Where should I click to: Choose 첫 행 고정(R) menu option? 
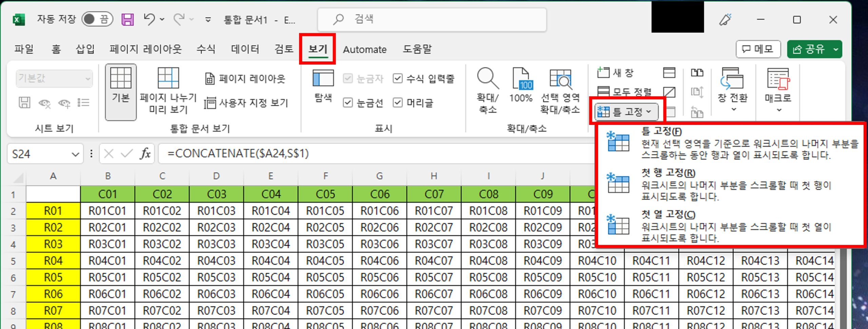731,184
